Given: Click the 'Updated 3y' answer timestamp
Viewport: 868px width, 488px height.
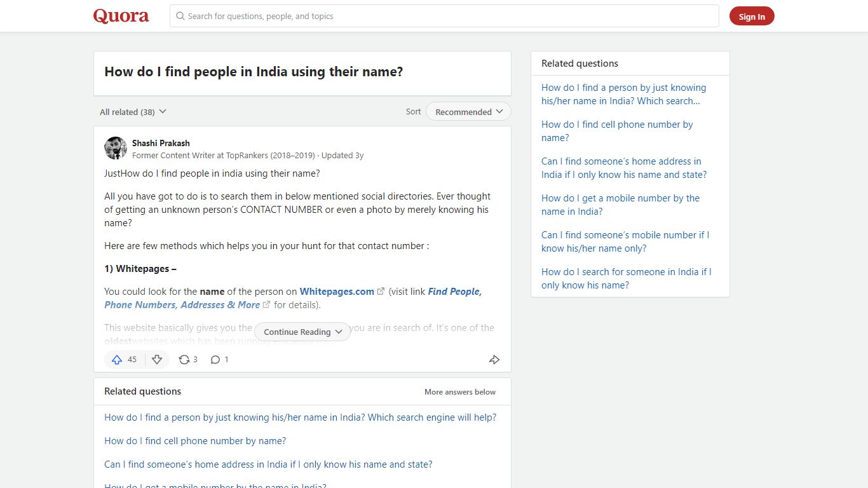Looking at the screenshot, I should pos(342,155).
